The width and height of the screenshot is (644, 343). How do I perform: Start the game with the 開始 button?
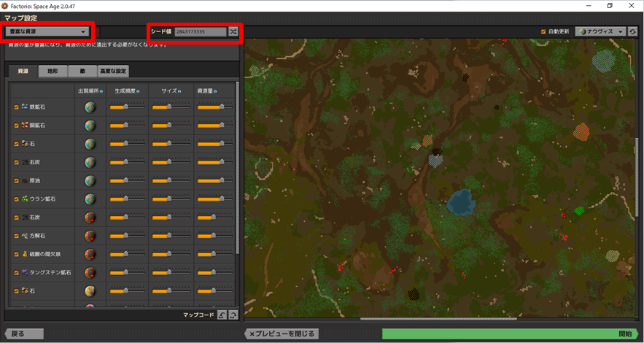click(x=510, y=334)
